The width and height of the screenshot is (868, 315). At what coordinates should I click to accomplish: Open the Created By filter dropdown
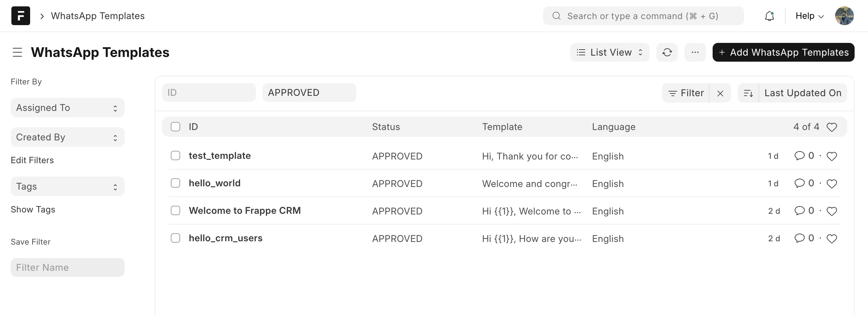(x=68, y=137)
